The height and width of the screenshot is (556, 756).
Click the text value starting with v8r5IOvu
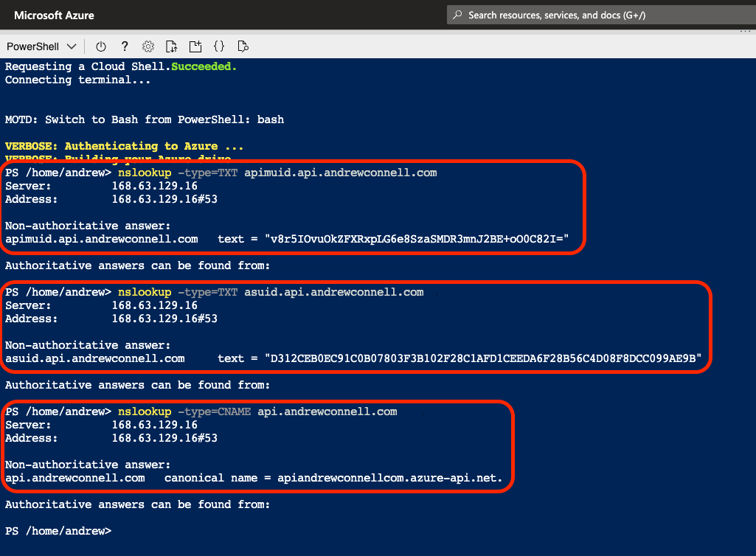coord(417,239)
